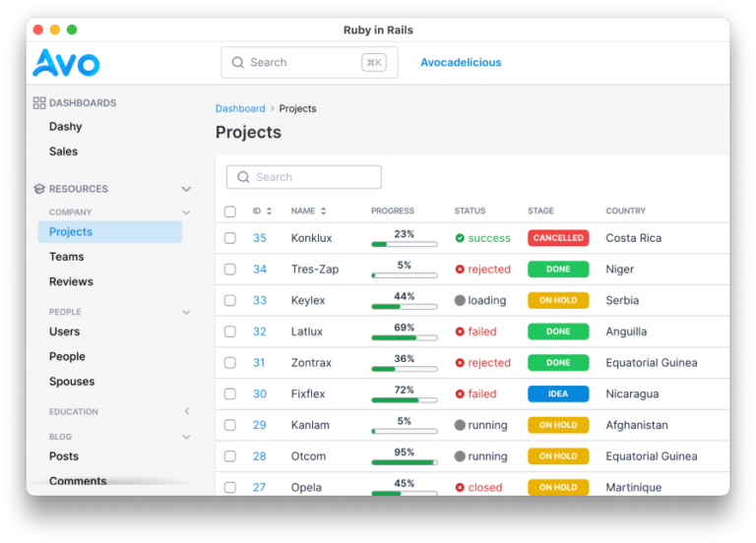
Task: Click the Costa Rica country cell
Action: [634, 238]
